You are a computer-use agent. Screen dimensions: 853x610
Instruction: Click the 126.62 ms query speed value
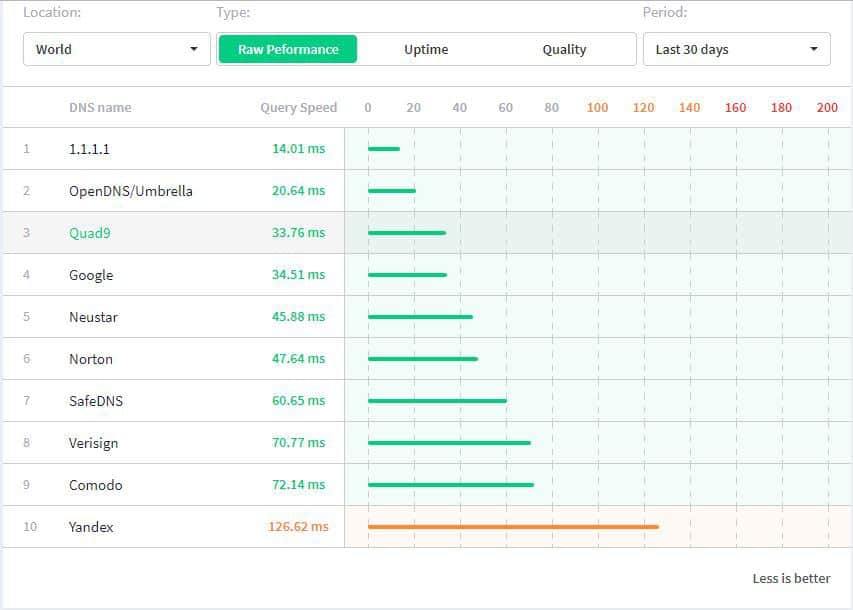tap(298, 527)
